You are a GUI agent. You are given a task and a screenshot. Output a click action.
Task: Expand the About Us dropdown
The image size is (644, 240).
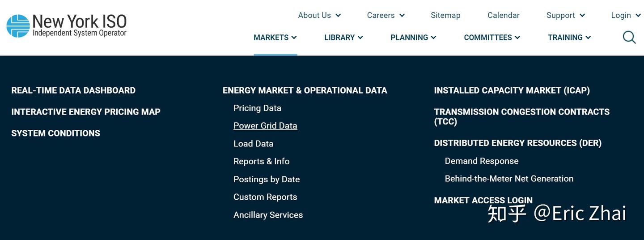[319, 15]
